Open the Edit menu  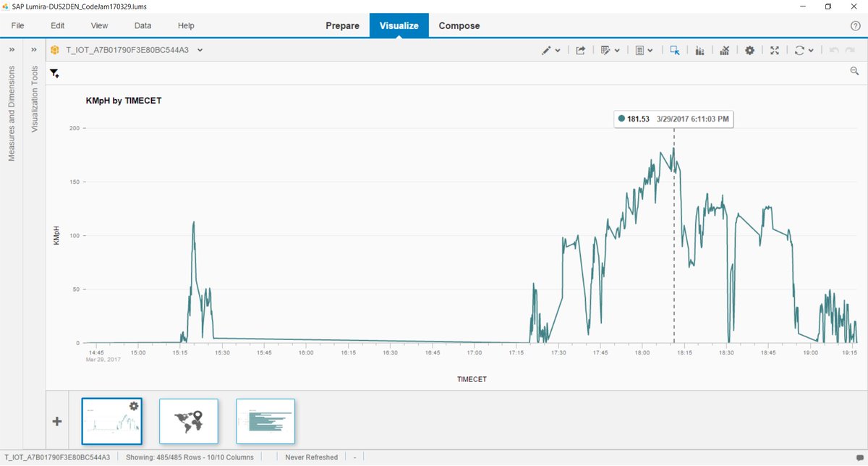[58, 25]
